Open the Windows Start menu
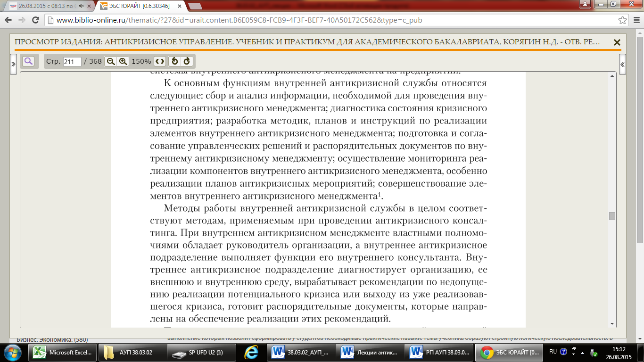The height and width of the screenshot is (362, 644). [x=12, y=352]
